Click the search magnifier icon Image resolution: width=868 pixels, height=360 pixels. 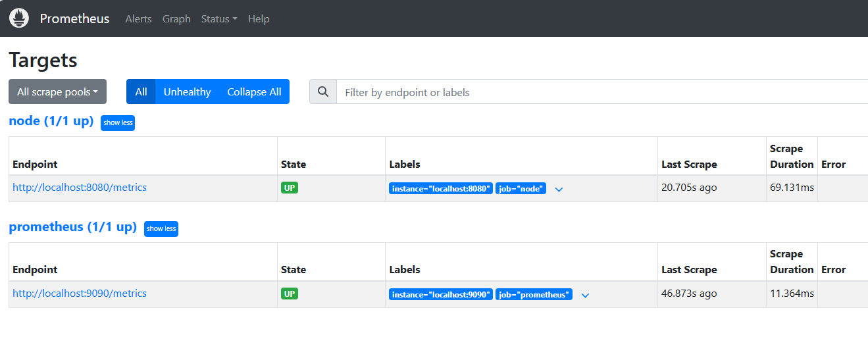tap(323, 92)
